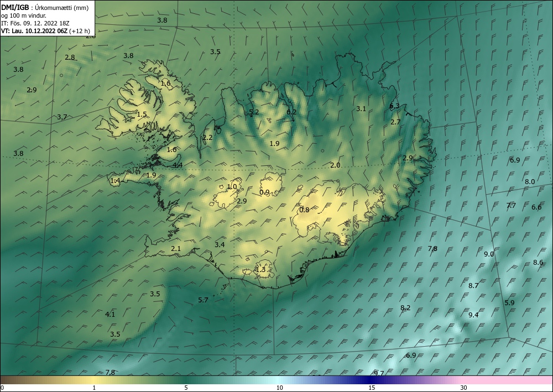The image size is (553, 392).
Task: Click the offshore value 9.0
Action: 489,254
